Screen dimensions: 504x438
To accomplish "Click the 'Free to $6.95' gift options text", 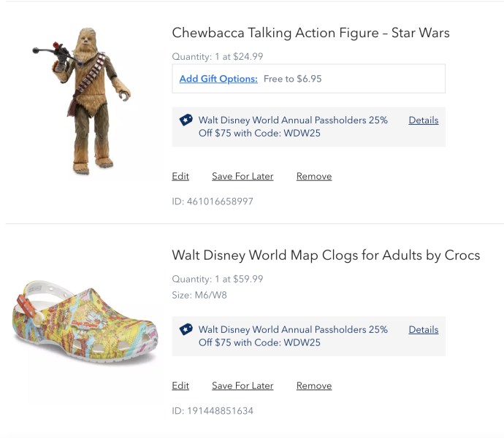I will (x=293, y=79).
